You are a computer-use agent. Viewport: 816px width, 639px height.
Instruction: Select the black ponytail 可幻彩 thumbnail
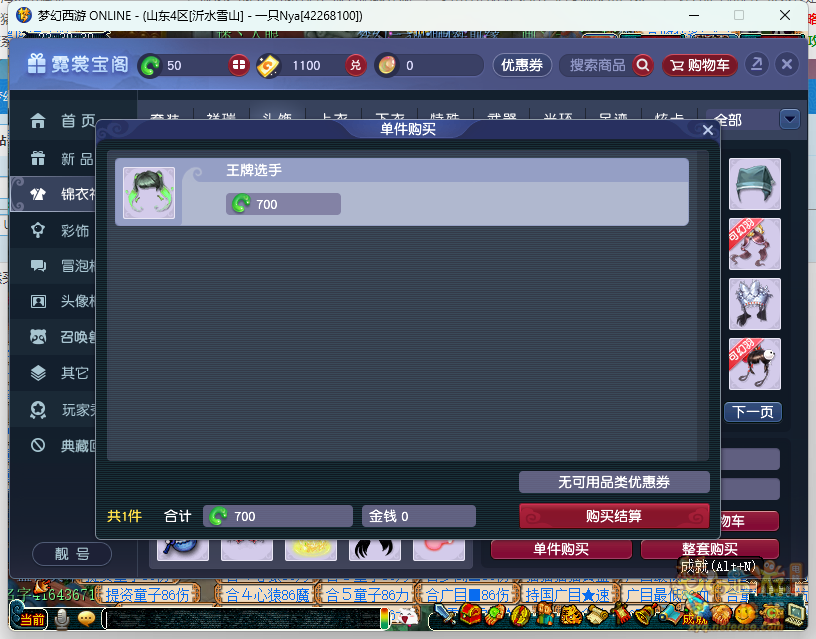click(755, 364)
